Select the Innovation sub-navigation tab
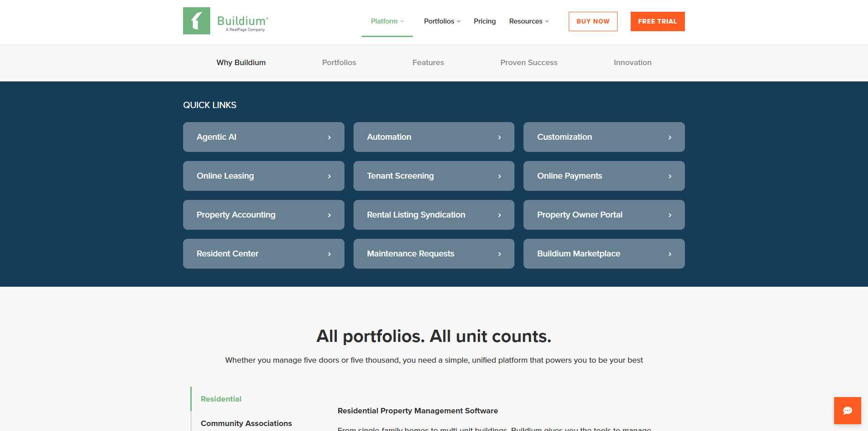Screen dimensions: 868x431 coord(632,62)
